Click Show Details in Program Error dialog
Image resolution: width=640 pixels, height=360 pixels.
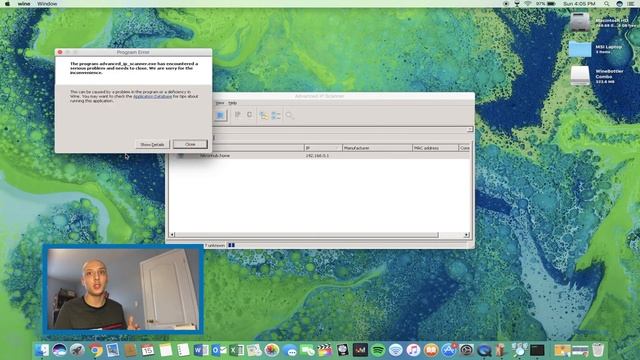tap(152, 144)
